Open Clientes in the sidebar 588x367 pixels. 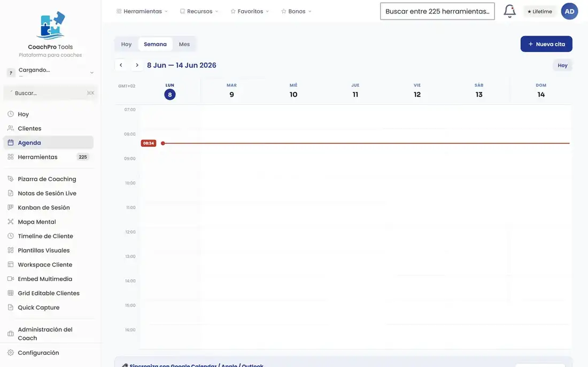tap(48, 128)
